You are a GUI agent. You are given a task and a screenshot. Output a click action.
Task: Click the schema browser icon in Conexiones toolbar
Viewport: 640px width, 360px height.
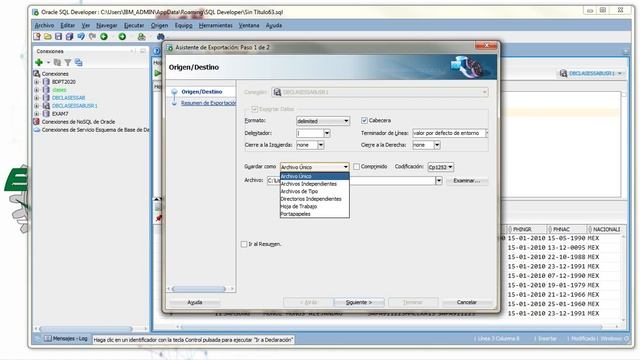point(78,62)
